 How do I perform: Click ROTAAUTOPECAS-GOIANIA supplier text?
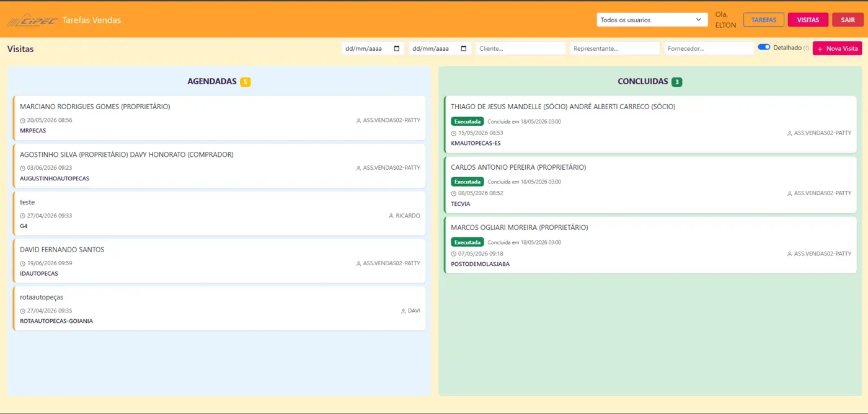click(x=56, y=321)
